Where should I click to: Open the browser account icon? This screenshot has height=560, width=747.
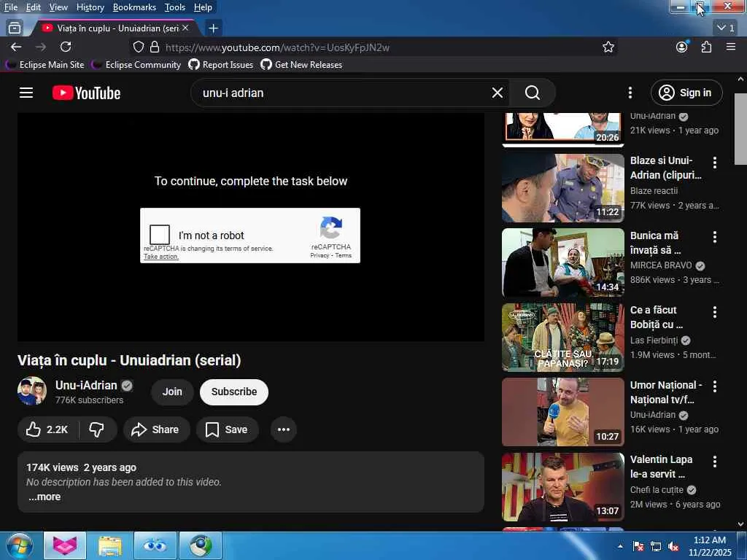[682, 47]
